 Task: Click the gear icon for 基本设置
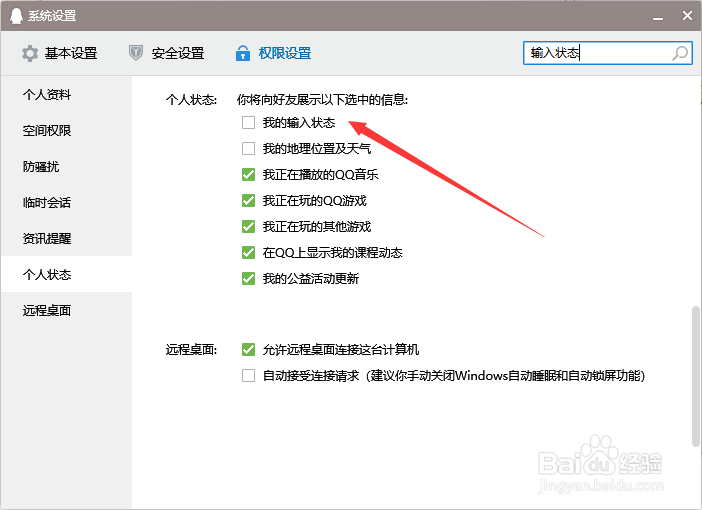click(30, 54)
